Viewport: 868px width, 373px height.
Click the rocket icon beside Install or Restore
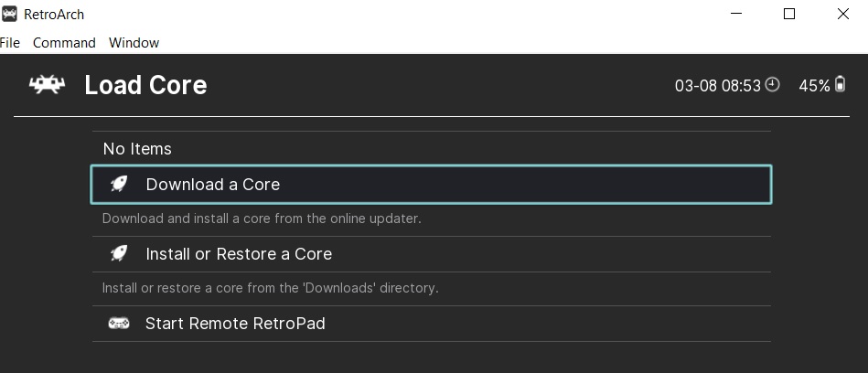pyautogui.click(x=119, y=253)
